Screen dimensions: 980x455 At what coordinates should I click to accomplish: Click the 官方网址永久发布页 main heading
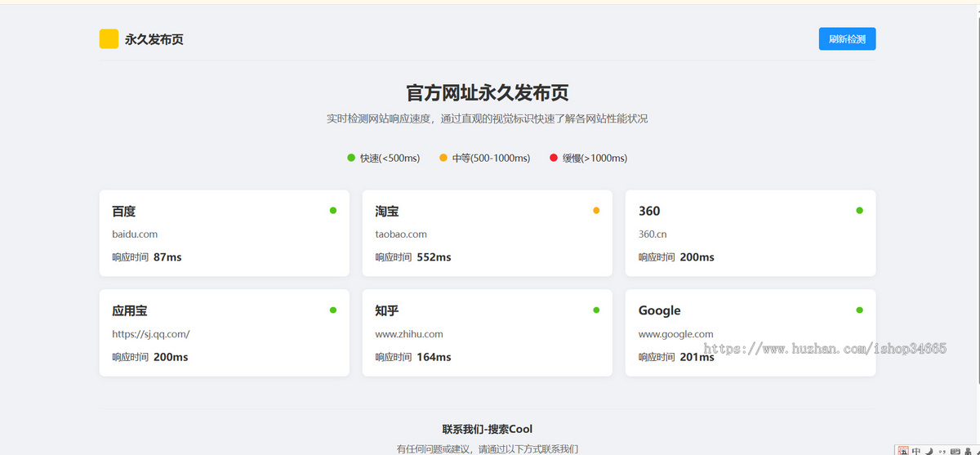[x=488, y=92]
